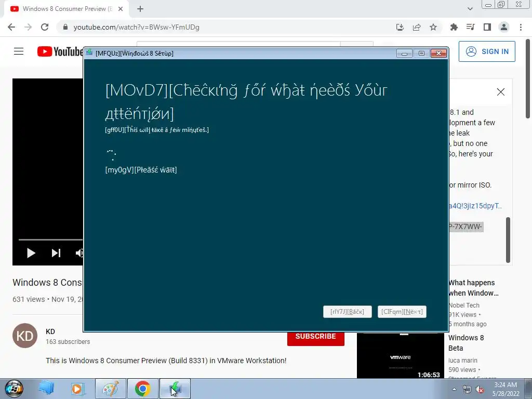Click the '163 subscribers' text
Viewport: 532px width, 399px height.
coord(68,342)
